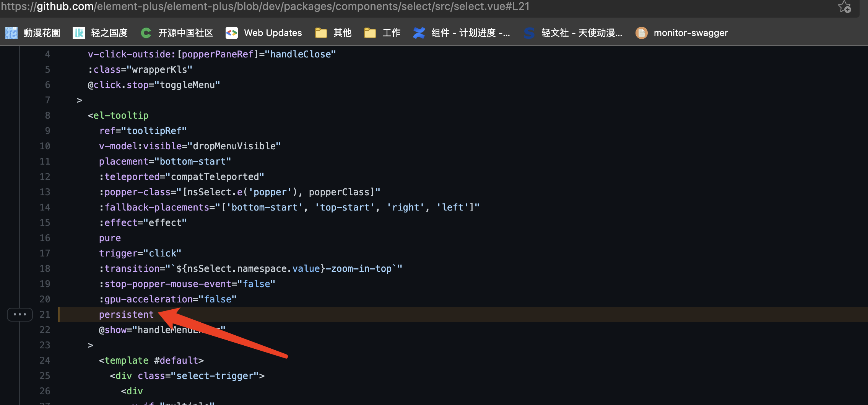Image resolution: width=868 pixels, height=405 pixels.
Task: Expand the 其他 bookmarks folder
Action: click(x=333, y=33)
